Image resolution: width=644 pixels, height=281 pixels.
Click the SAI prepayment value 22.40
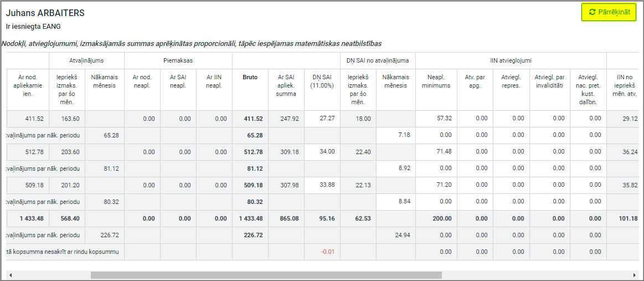point(363,152)
